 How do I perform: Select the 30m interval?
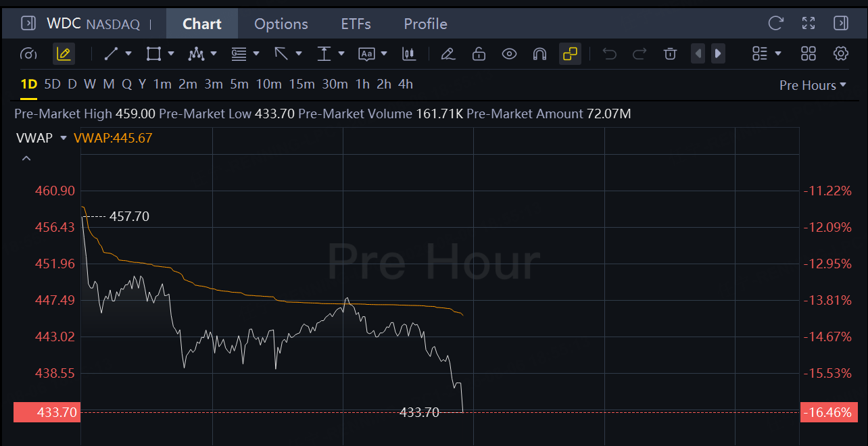tap(335, 84)
